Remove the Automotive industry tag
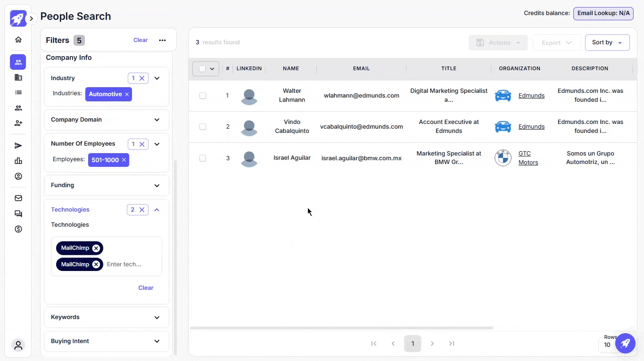Image resolution: width=644 pixels, height=361 pixels. [x=127, y=94]
